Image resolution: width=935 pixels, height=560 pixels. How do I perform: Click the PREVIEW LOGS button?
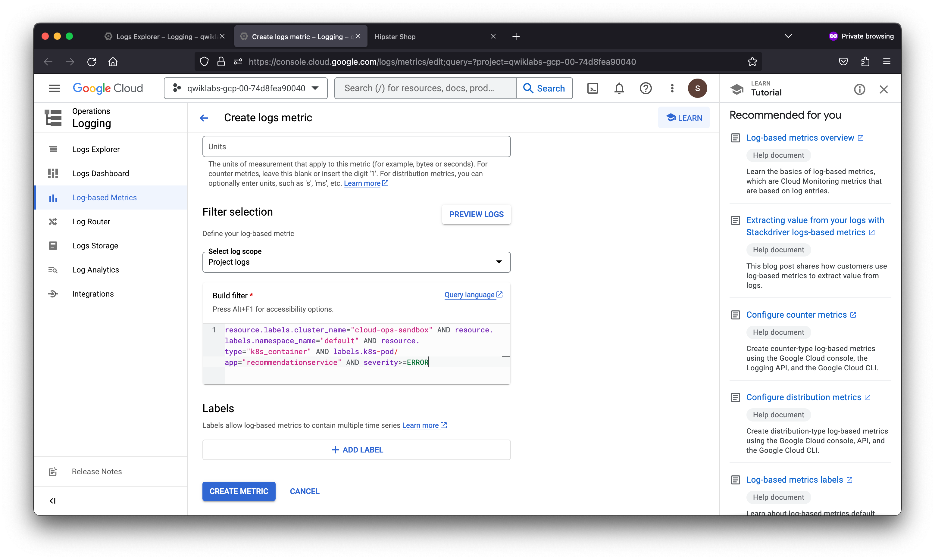tap(476, 214)
